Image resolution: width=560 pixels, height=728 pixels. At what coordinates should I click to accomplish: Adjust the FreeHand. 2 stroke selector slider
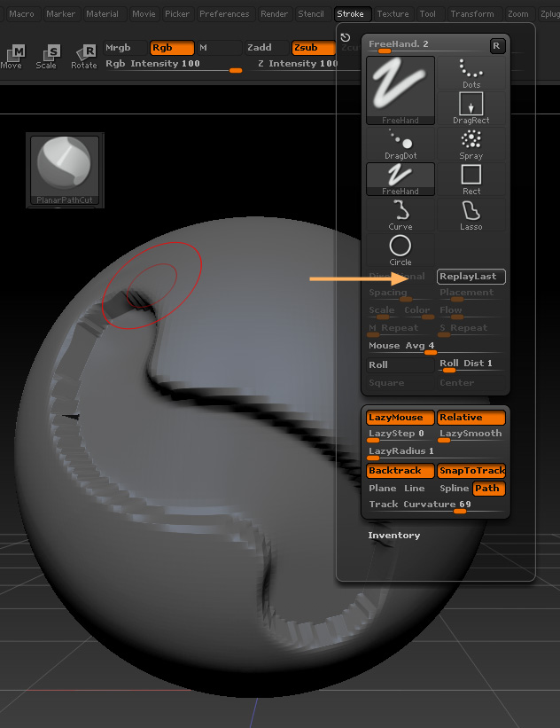click(426, 46)
